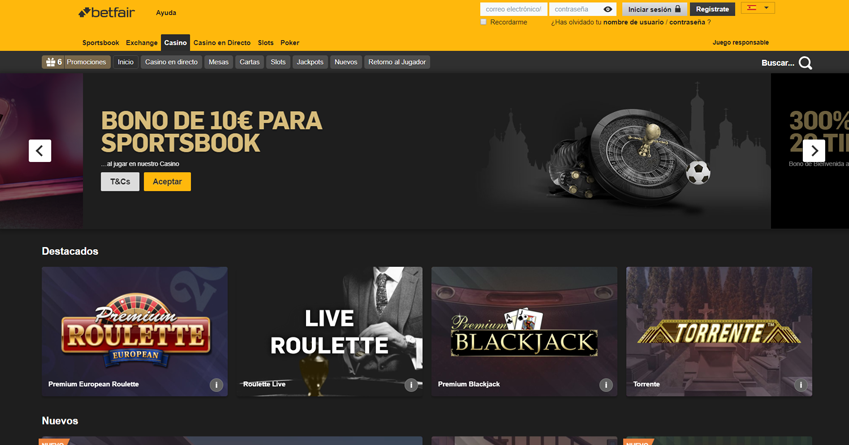
Task: Open the Poker tab
Action: [x=290, y=43]
